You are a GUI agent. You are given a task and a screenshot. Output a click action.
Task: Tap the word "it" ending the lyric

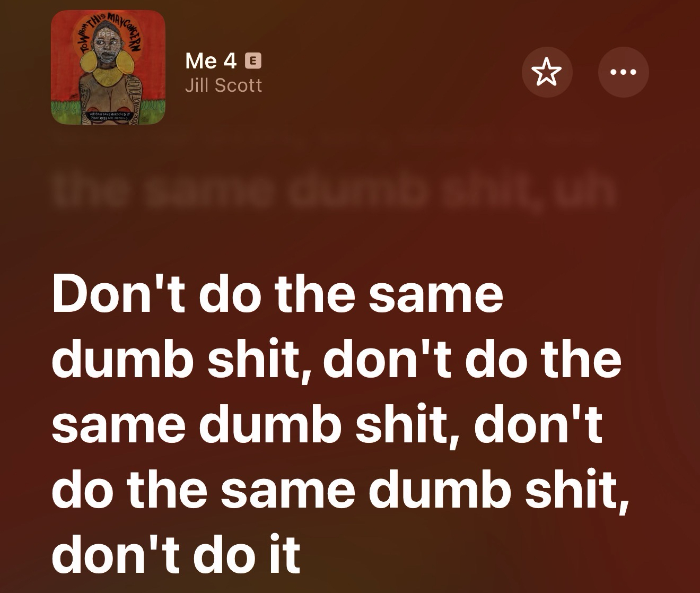tap(287, 553)
